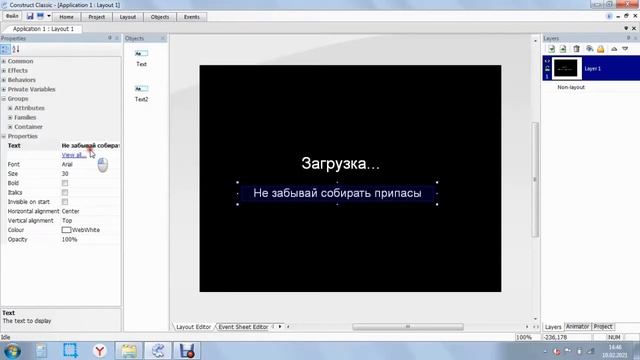Click the Save icon in the quick toolbar
The height and width of the screenshot is (360, 640).
30,16
